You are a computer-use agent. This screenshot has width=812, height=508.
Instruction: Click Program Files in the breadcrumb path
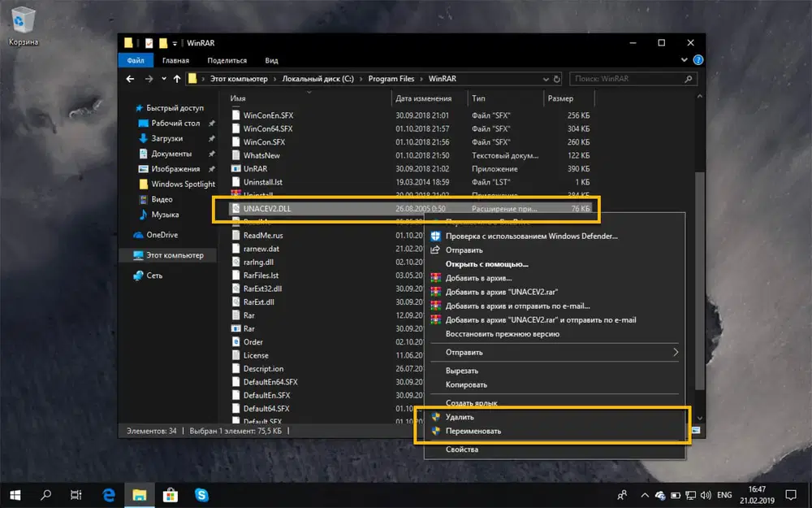(x=391, y=79)
